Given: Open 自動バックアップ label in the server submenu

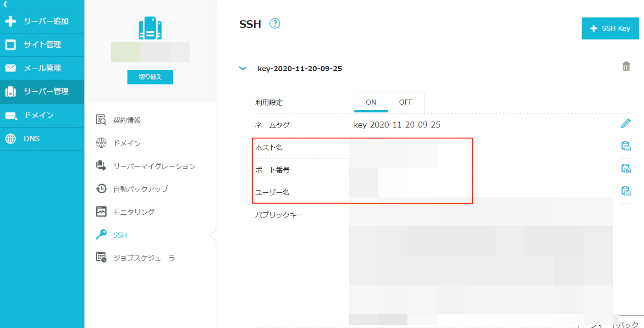Looking at the screenshot, I should (x=141, y=189).
